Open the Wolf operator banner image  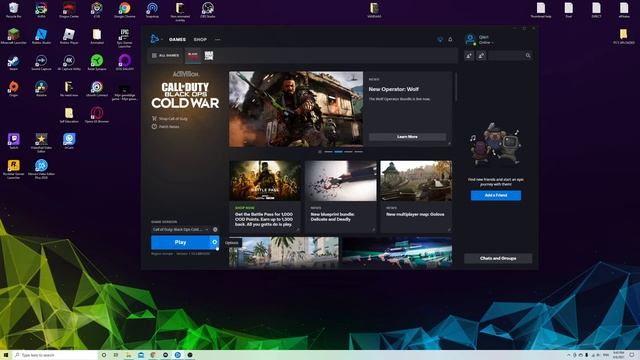296,109
